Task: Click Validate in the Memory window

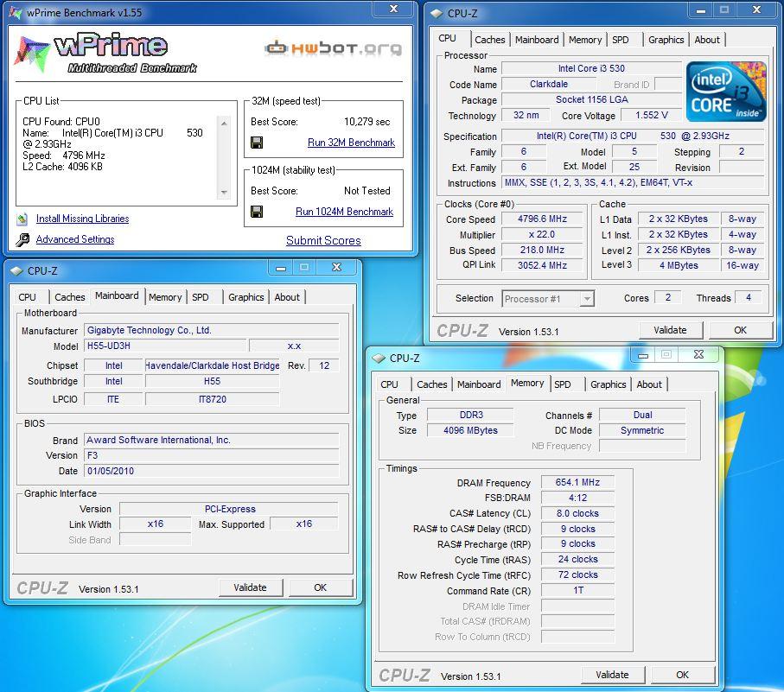Action: pyautogui.click(x=612, y=675)
